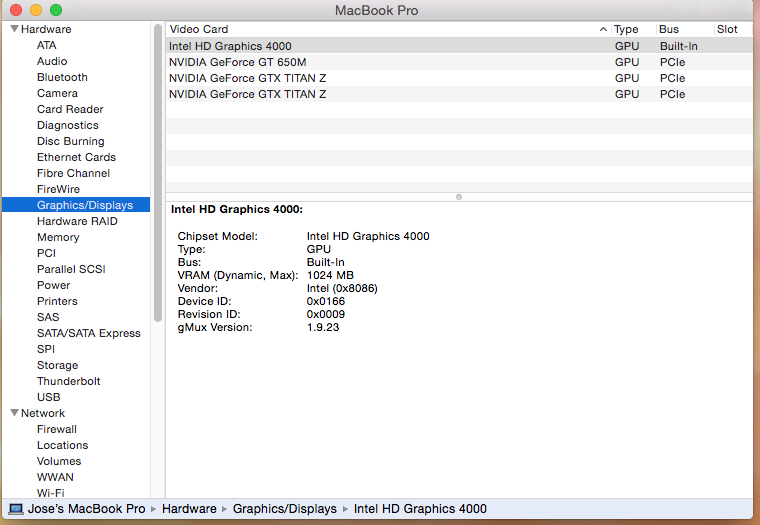Select Thunderbolt in the sidebar
760x525 pixels.
pyautogui.click(x=68, y=381)
